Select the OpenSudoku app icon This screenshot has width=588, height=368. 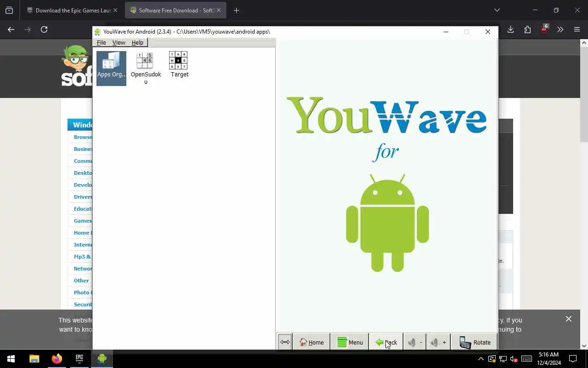click(146, 68)
